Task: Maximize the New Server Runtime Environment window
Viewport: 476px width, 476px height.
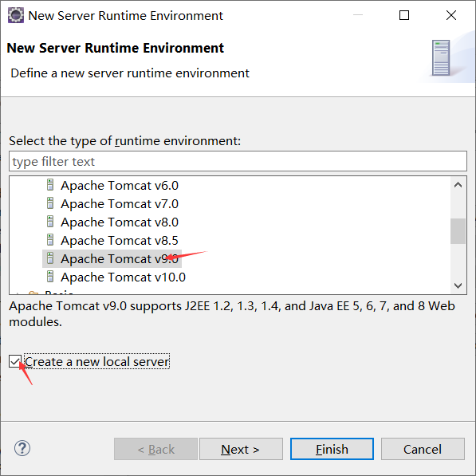Action: 404,15
